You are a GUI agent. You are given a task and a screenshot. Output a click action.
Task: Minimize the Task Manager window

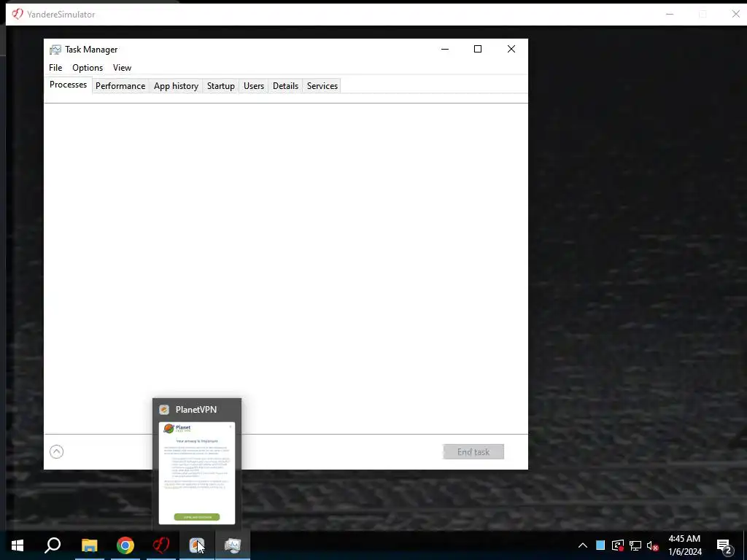click(x=445, y=49)
